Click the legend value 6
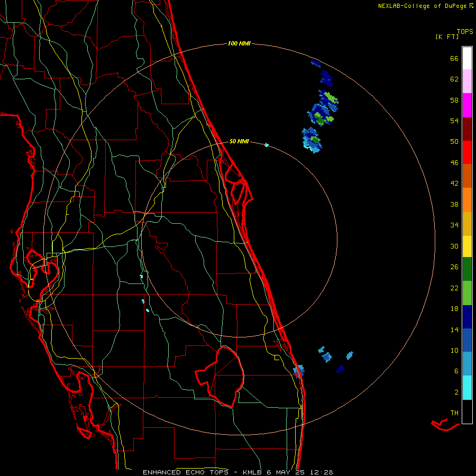Image resolution: width=476 pixels, height=476 pixels. coord(456,371)
